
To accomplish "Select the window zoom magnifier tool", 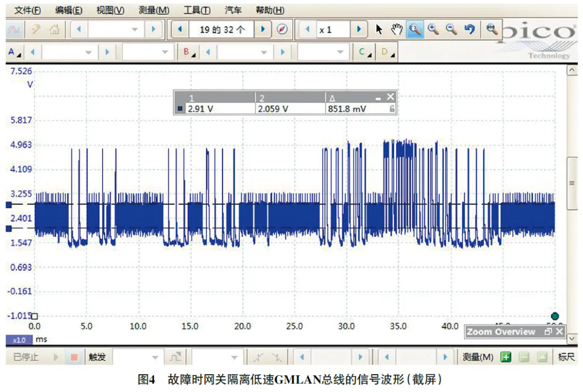I will pyautogui.click(x=415, y=29).
